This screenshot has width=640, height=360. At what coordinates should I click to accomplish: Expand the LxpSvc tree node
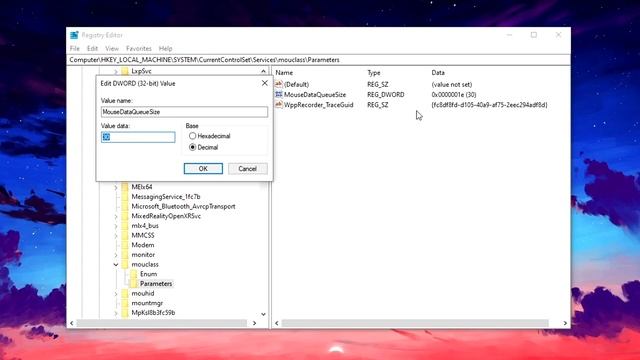116,71
